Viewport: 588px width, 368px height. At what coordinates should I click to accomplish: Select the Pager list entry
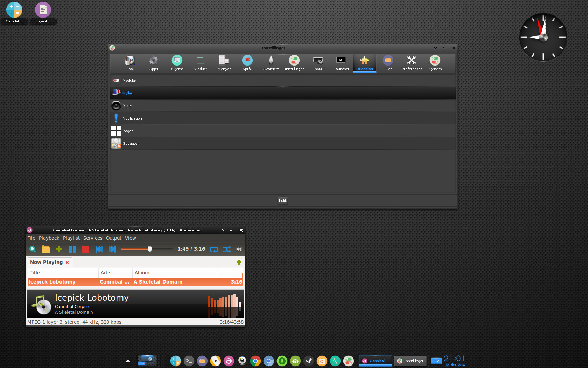283,131
